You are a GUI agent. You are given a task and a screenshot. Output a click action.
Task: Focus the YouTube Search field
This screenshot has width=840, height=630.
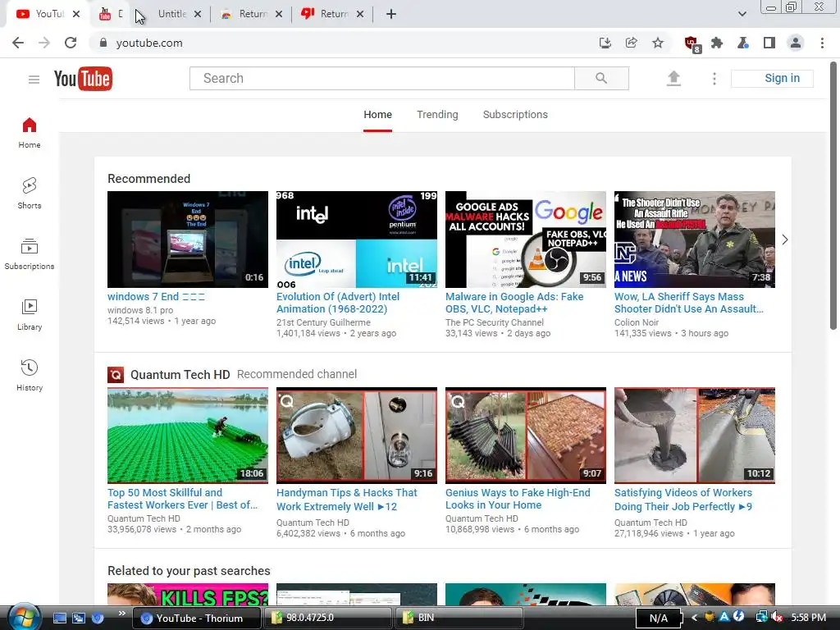[382, 78]
